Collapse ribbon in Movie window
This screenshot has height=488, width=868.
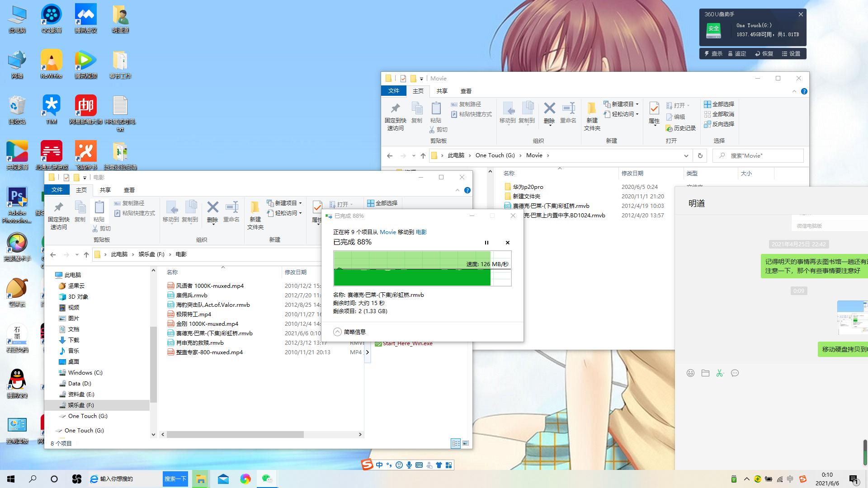tap(794, 91)
